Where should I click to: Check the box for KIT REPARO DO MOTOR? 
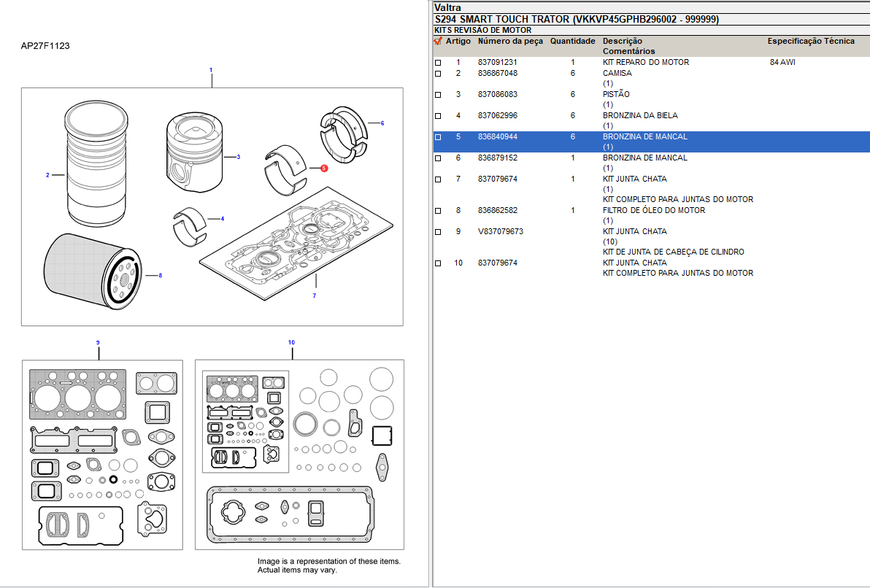pos(438,63)
